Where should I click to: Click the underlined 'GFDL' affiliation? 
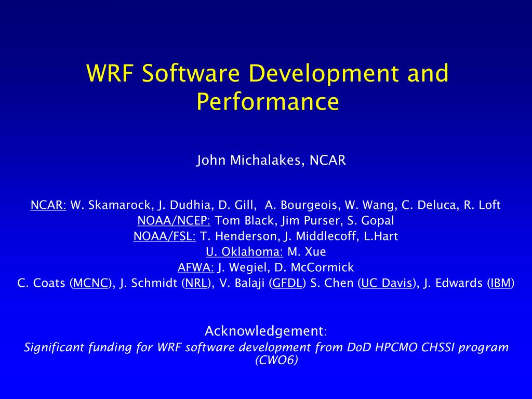(287, 283)
